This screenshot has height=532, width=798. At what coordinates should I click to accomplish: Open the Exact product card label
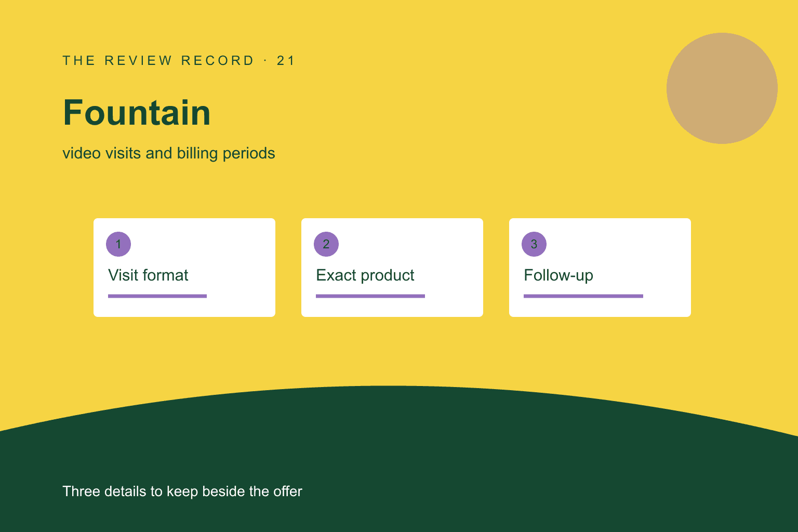coord(365,275)
